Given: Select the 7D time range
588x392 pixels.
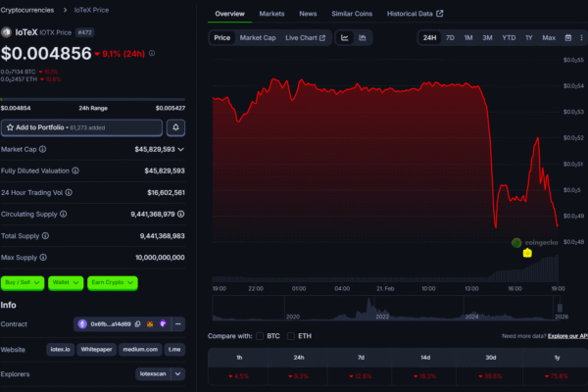Looking at the screenshot, I should pos(450,37).
